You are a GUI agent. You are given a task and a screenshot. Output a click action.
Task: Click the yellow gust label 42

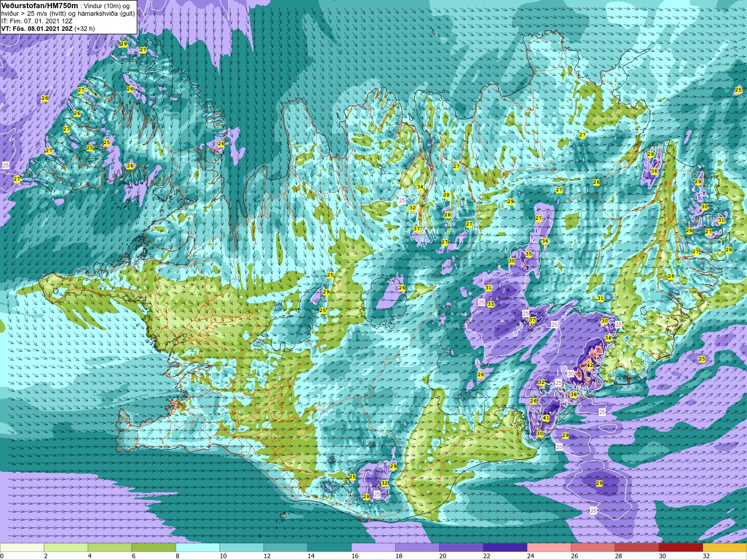590,366
